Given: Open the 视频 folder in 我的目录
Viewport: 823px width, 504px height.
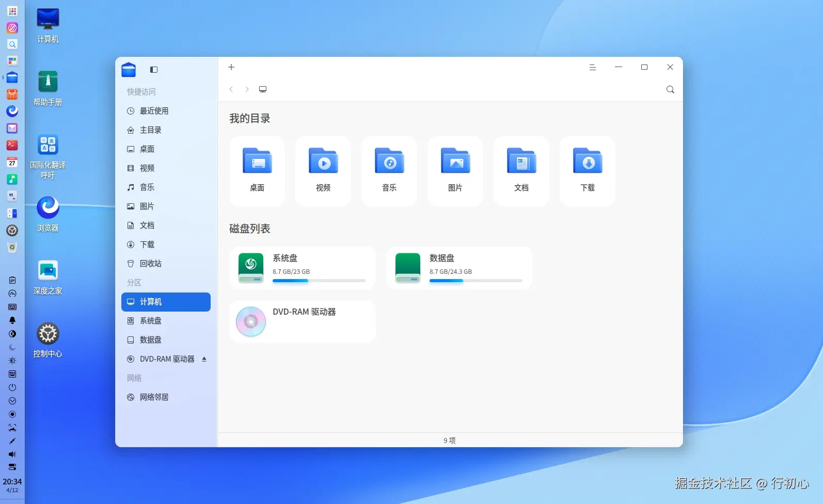Looking at the screenshot, I should point(323,171).
